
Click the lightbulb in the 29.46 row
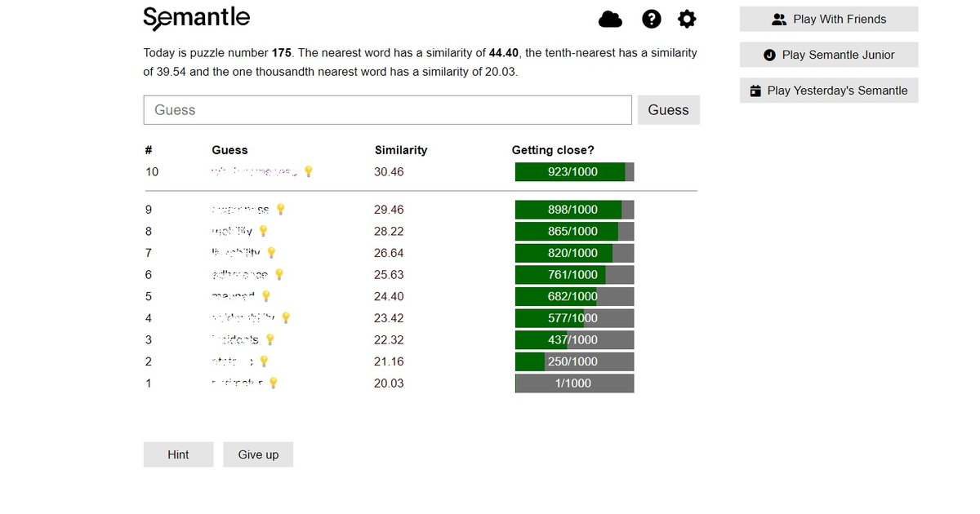tap(281, 210)
